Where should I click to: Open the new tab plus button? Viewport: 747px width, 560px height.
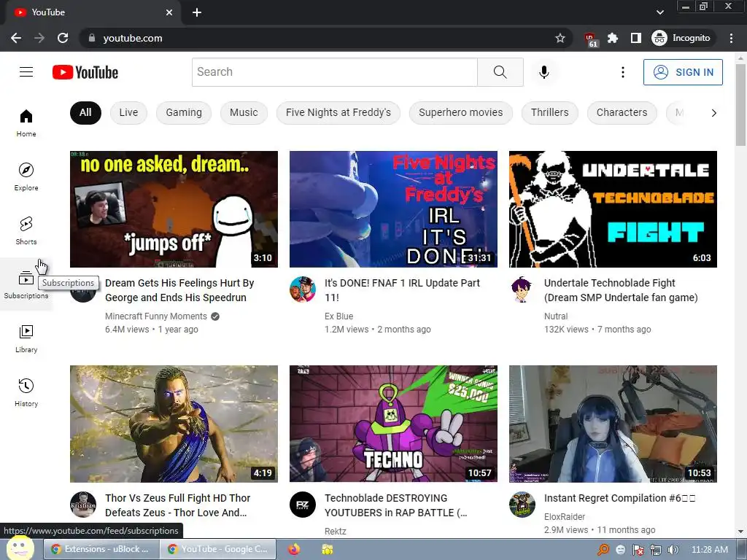click(x=197, y=12)
